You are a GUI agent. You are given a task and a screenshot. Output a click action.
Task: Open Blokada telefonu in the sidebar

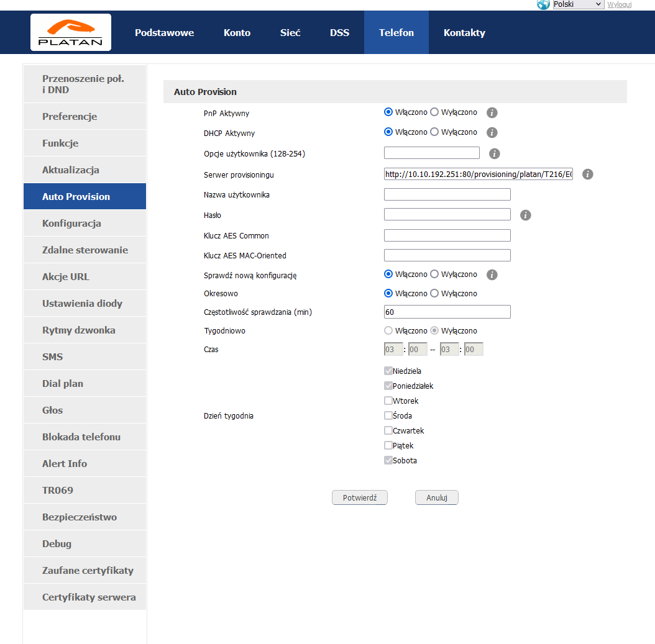click(85, 437)
